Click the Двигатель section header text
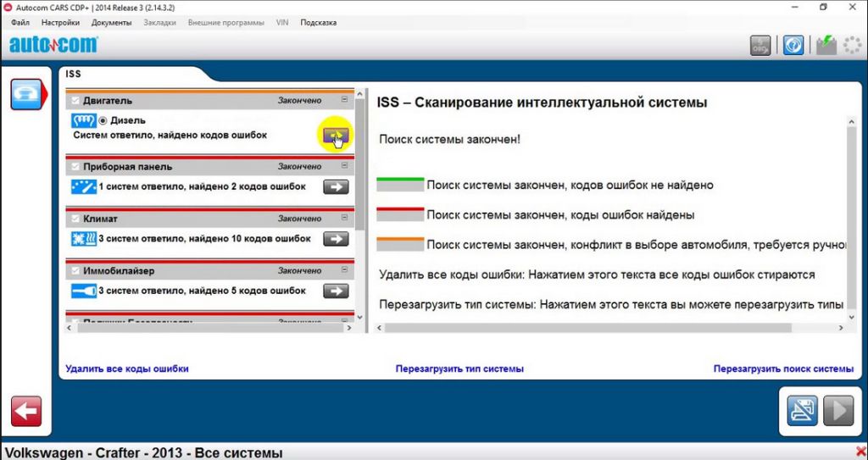Image resolution: width=868 pixels, height=460 pixels. 108,101
